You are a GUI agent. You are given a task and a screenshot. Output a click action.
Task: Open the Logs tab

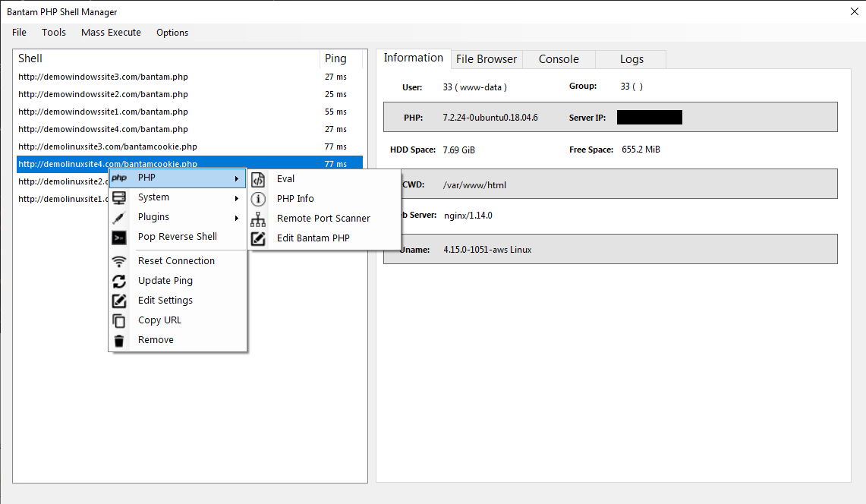(631, 58)
